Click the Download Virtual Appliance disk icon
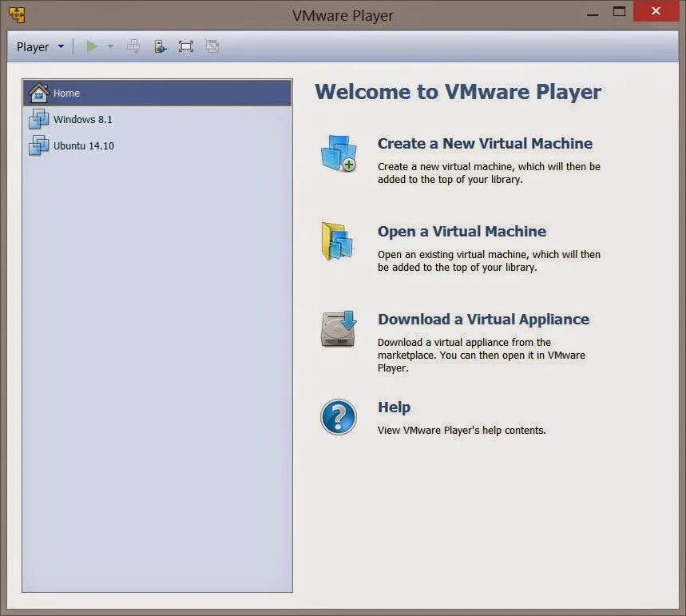The height and width of the screenshot is (616, 686). 339,328
